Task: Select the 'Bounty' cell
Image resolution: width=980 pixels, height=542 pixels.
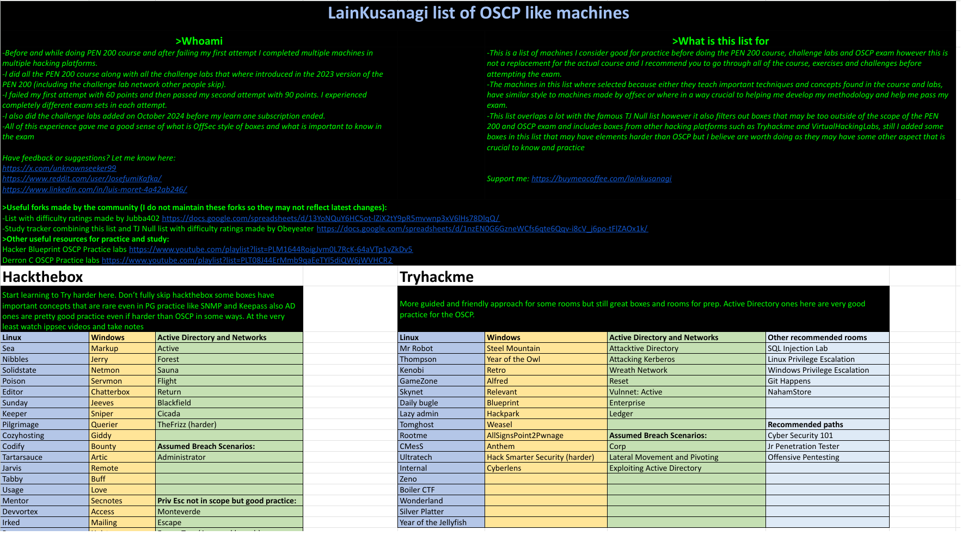Action: 122,446
